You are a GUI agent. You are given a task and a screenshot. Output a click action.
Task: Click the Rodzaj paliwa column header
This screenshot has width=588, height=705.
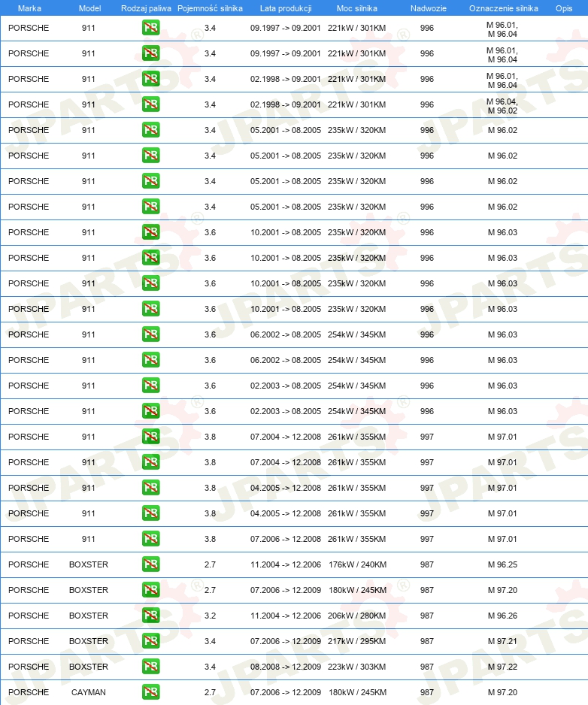[x=146, y=8]
